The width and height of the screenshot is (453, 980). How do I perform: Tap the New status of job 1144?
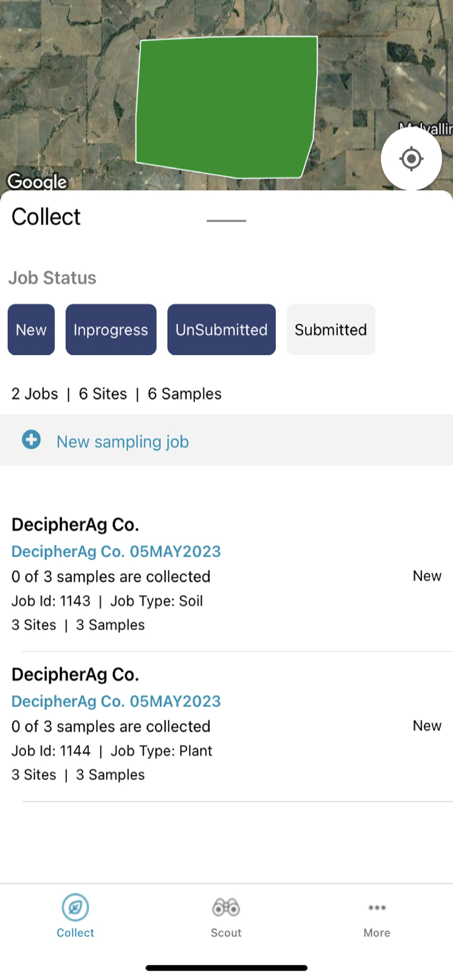coord(427,726)
